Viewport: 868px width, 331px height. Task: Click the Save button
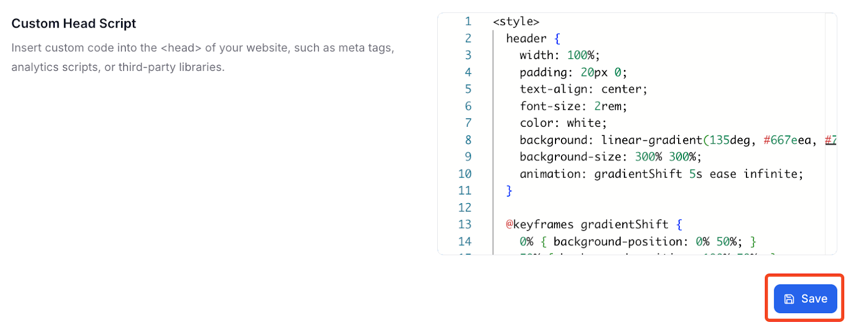pos(805,298)
